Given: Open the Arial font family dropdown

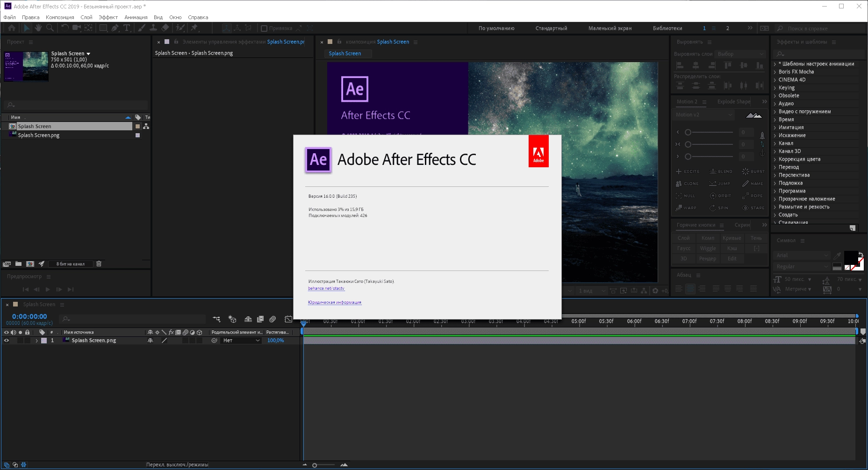Looking at the screenshot, I should (802, 256).
